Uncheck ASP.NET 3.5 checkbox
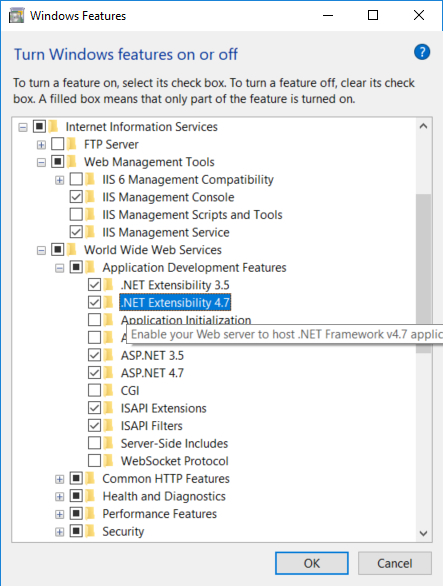 point(95,355)
